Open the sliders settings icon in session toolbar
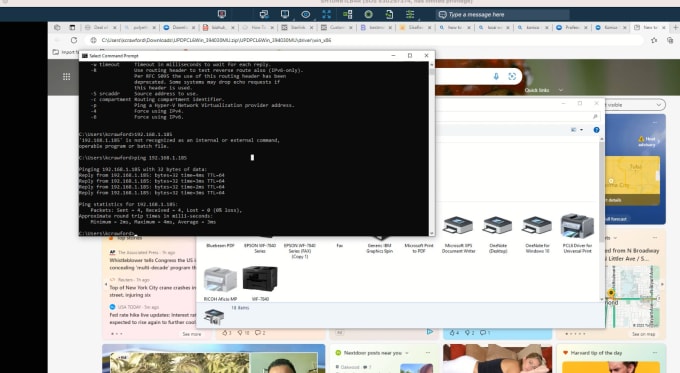This screenshot has width=680, height=373. point(410,14)
